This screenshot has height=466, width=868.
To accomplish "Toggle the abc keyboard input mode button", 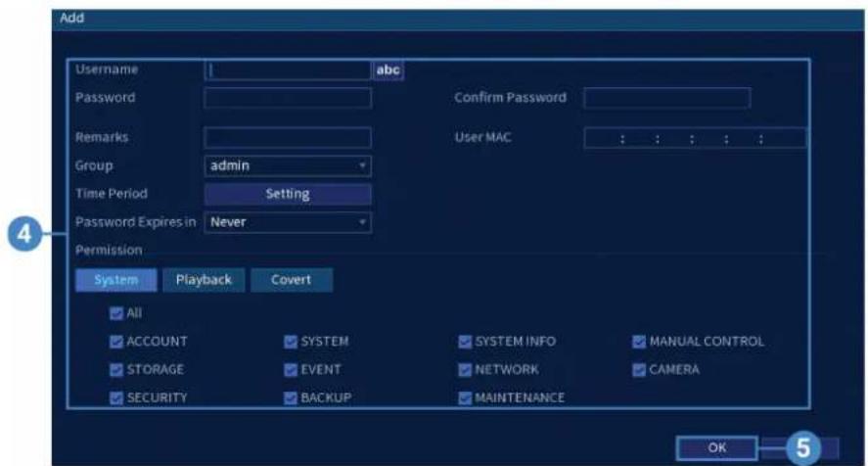I will tap(388, 70).
